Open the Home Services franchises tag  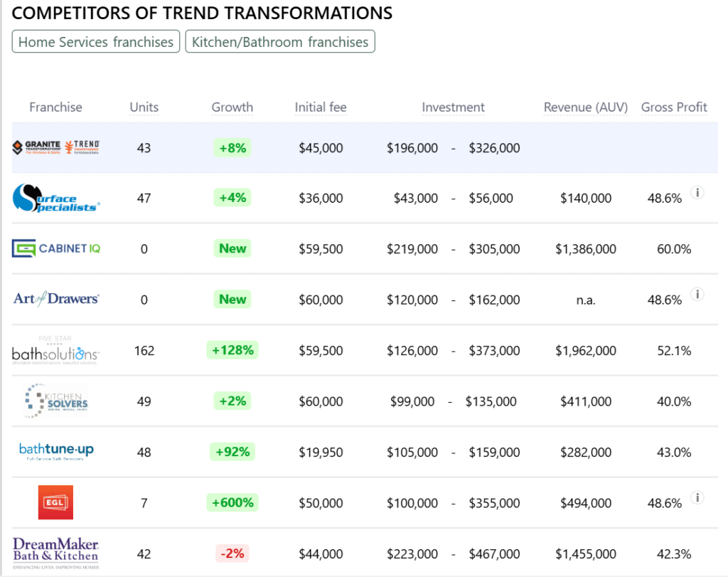(96, 42)
